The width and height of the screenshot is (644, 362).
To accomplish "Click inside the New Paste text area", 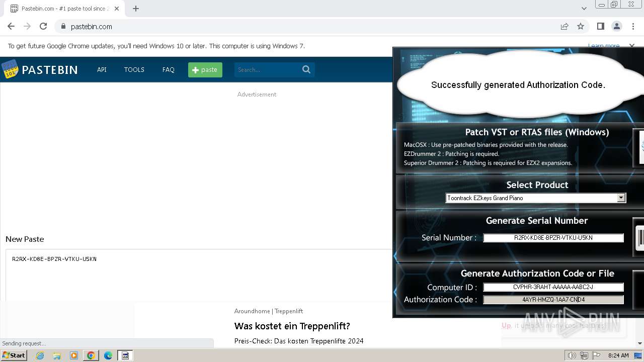I will [199, 275].
